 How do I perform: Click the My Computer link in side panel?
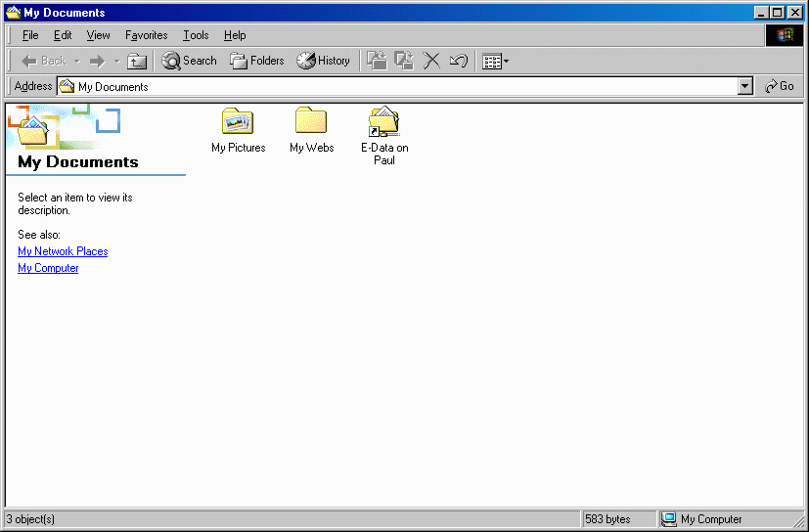(x=48, y=268)
